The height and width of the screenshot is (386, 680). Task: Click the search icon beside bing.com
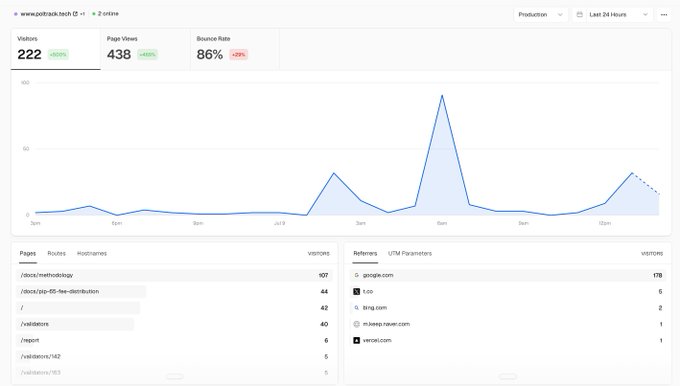tap(356, 307)
